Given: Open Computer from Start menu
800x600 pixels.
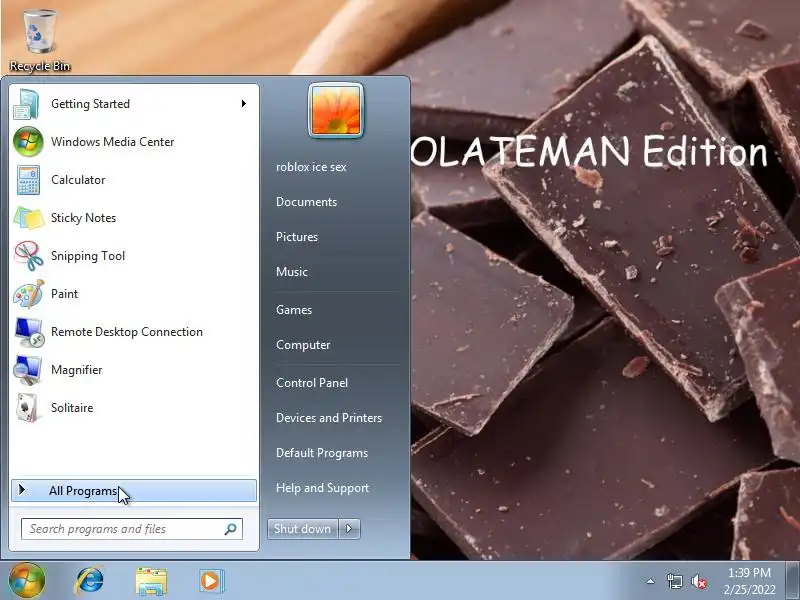Looking at the screenshot, I should [303, 345].
